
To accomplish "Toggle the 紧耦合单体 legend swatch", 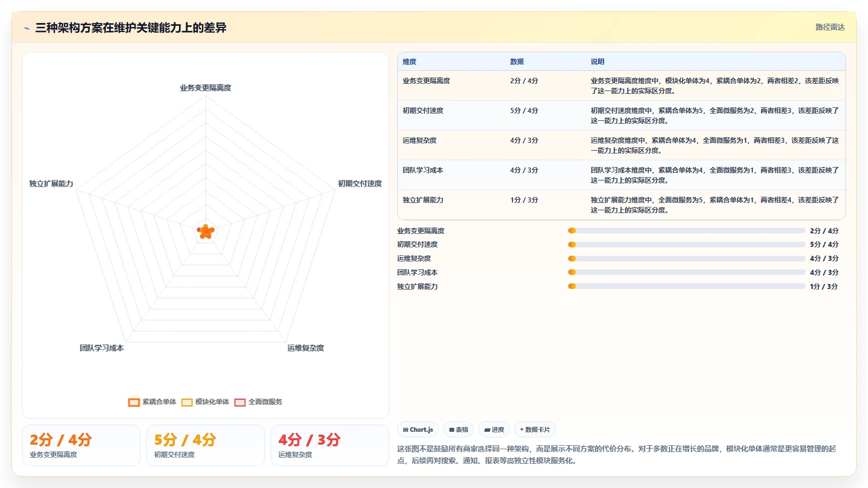I will coord(134,402).
